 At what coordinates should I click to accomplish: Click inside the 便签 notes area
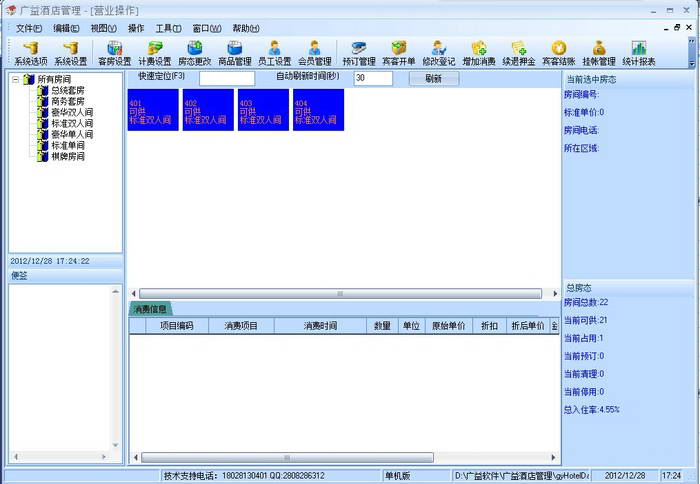click(x=60, y=368)
